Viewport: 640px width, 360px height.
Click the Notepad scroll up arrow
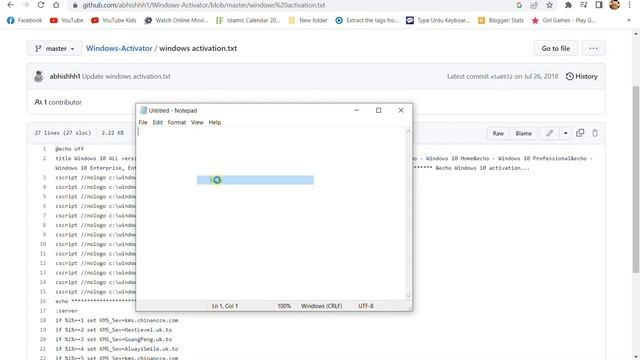pos(408,131)
